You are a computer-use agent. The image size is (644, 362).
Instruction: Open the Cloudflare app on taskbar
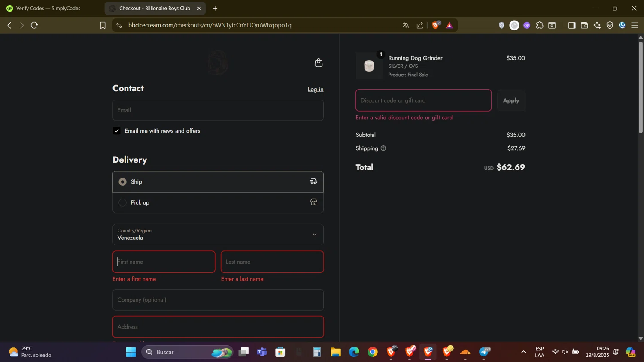465,352
